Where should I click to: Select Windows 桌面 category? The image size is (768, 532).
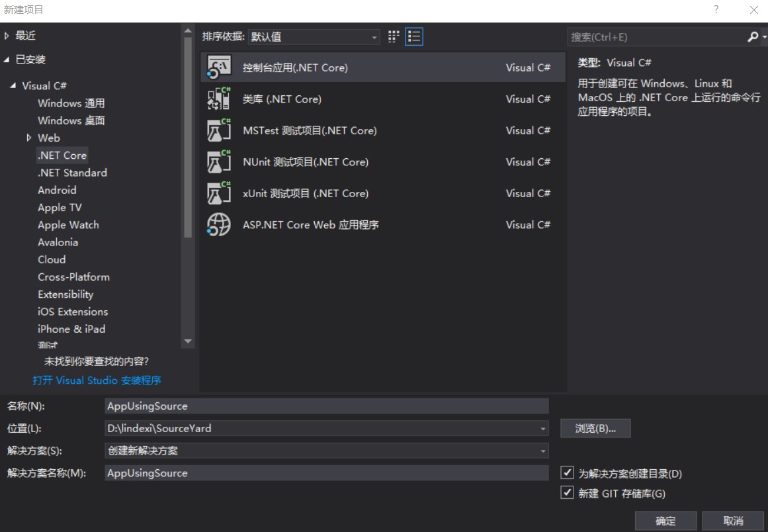pos(71,120)
